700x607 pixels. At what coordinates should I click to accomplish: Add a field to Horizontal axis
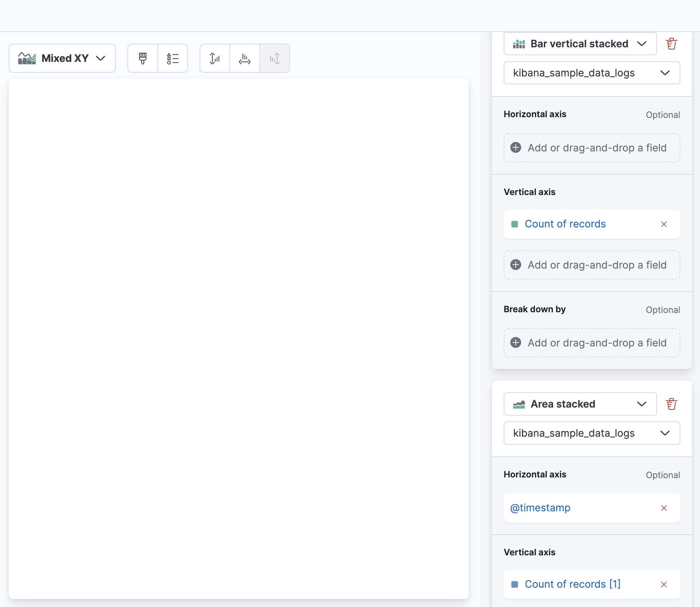pyautogui.click(x=591, y=148)
